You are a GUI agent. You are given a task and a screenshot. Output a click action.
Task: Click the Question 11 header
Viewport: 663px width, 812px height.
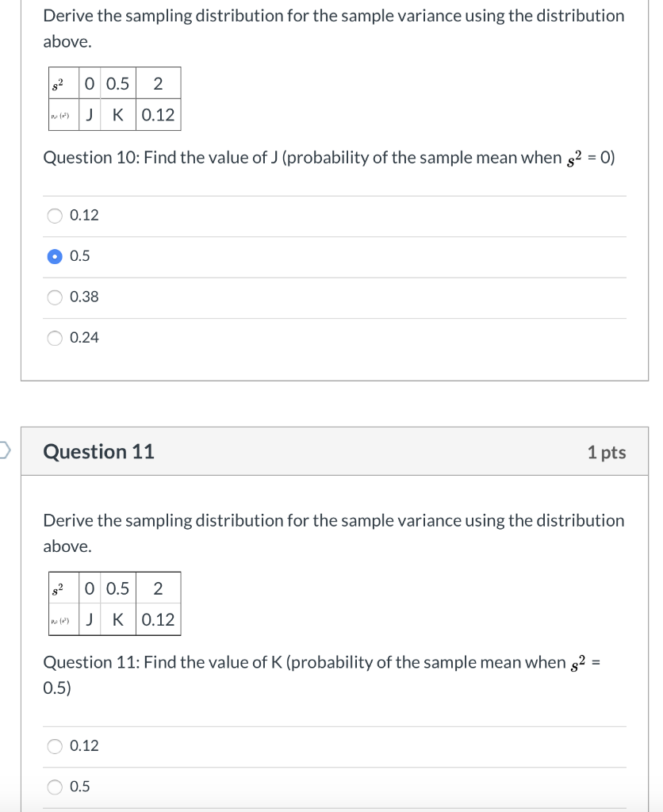[100, 451]
